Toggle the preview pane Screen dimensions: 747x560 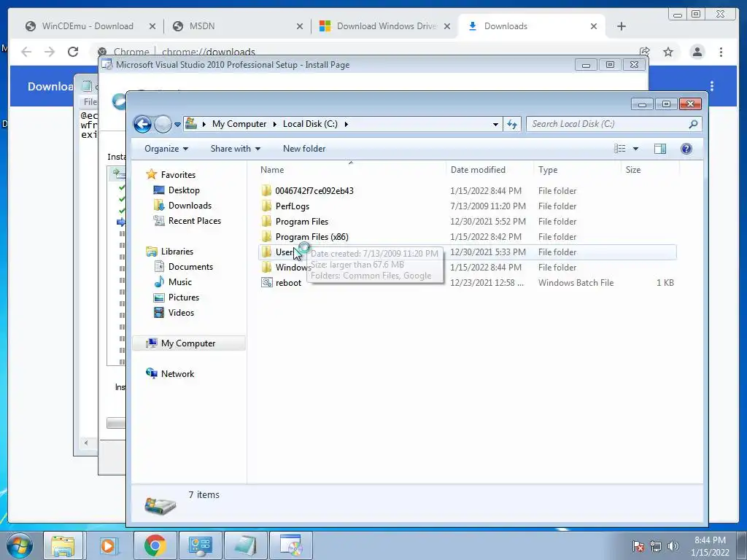tap(659, 149)
